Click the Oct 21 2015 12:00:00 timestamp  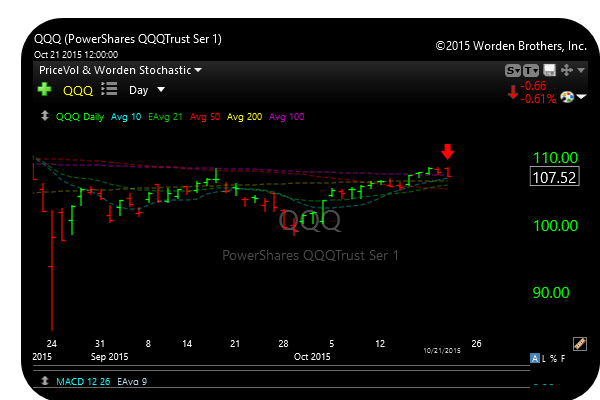click(76, 55)
